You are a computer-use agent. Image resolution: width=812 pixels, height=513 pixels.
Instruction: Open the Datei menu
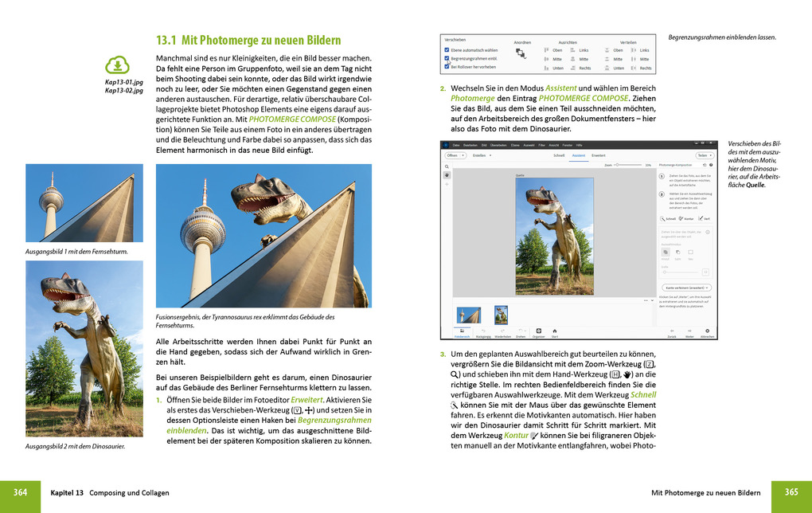pos(455,145)
